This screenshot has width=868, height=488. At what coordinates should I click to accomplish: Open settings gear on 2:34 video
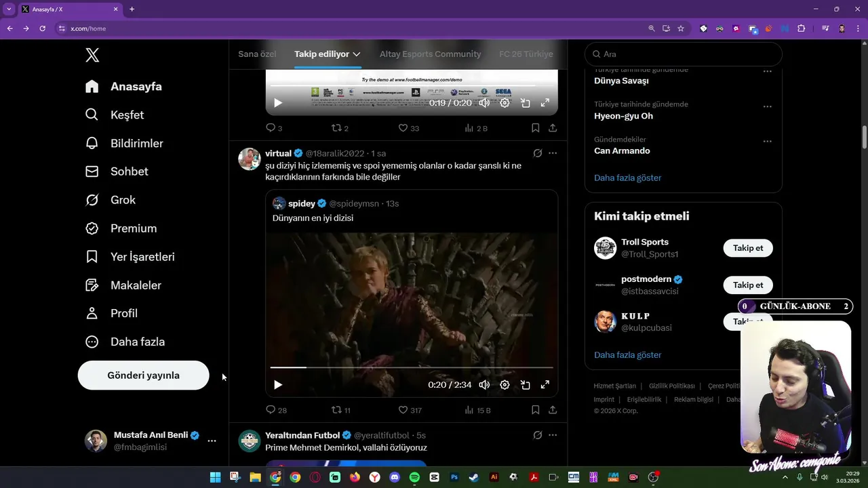click(505, 384)
